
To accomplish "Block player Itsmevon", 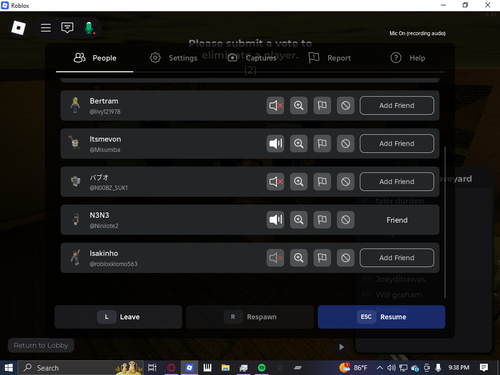I will point(345,144).
